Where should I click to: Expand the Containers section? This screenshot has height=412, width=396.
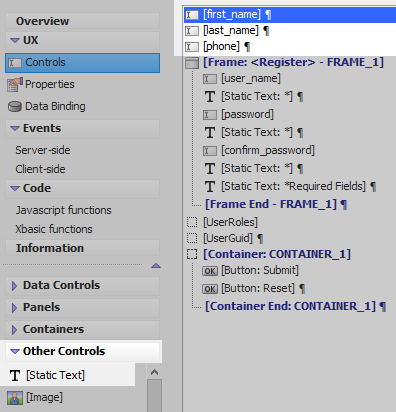click(14, 330)
